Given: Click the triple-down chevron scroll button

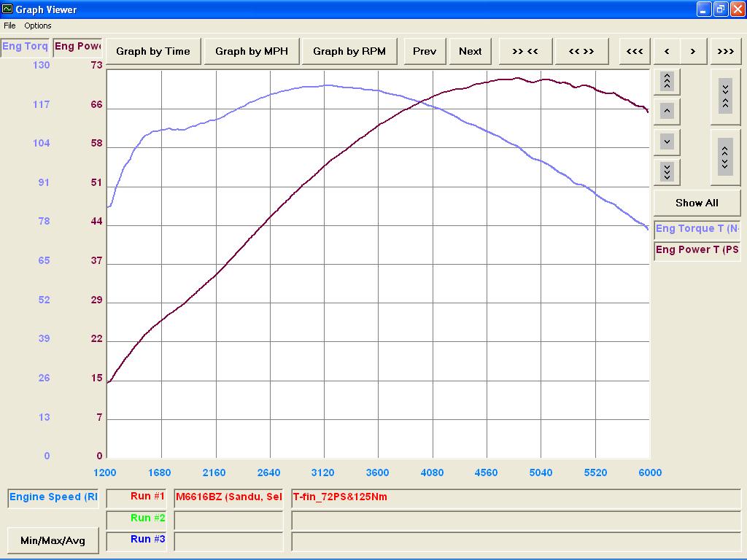Looking at the screenshot, I should pos(667,172).
